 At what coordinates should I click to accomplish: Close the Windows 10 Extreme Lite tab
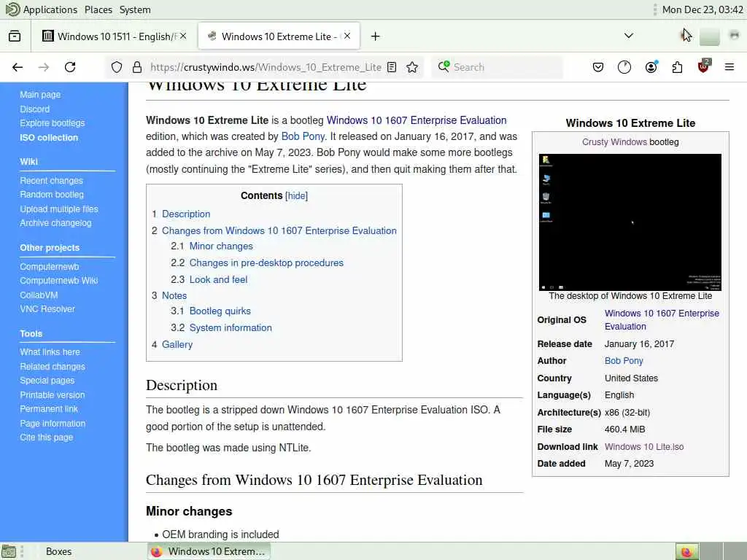347,36
